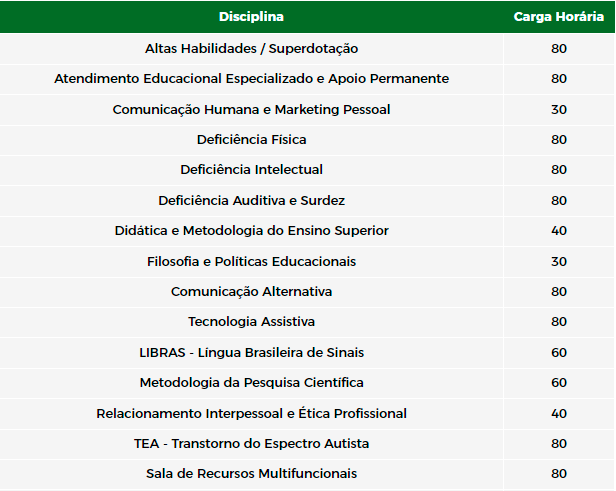This screenshot has height=491, width=616.
Task: Click the 60 hours value for LIBRAS
Action: click(x=559, y=353)
